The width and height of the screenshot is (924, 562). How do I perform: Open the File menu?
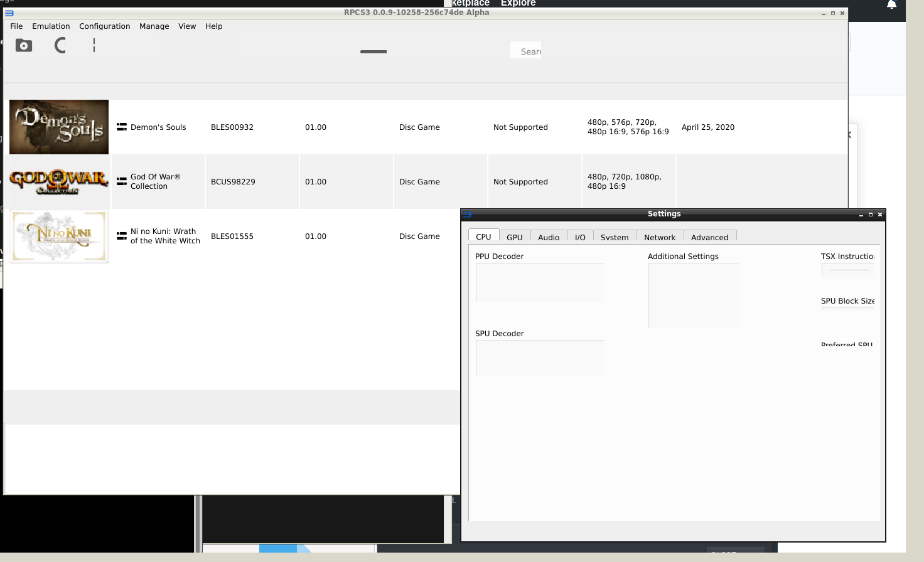pos(16,26)
